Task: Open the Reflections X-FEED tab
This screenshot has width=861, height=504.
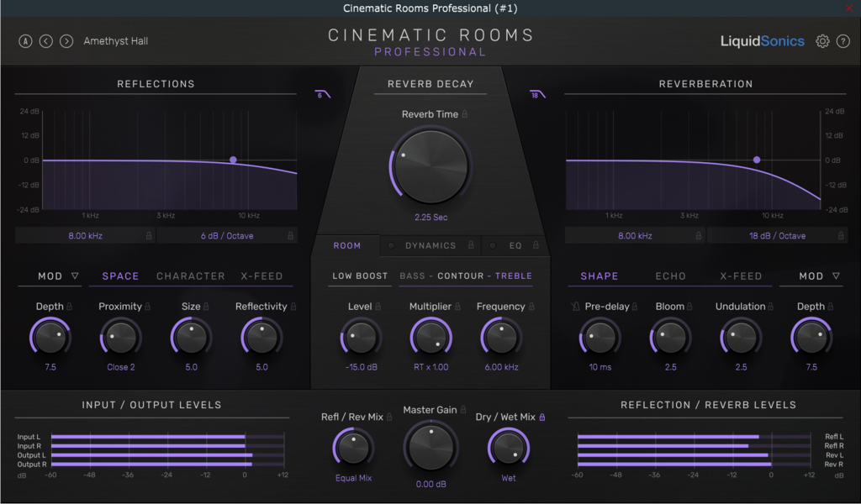Action: [261, 276]
